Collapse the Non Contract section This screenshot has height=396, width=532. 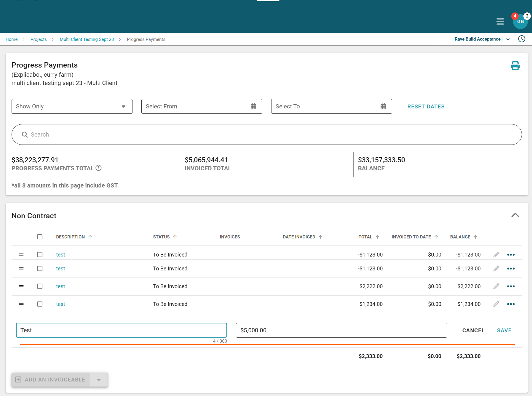click(515, 215)
